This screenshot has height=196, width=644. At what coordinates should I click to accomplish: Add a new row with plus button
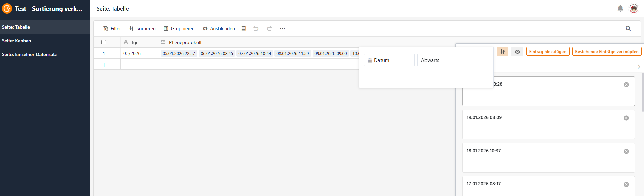pos(104,65)
